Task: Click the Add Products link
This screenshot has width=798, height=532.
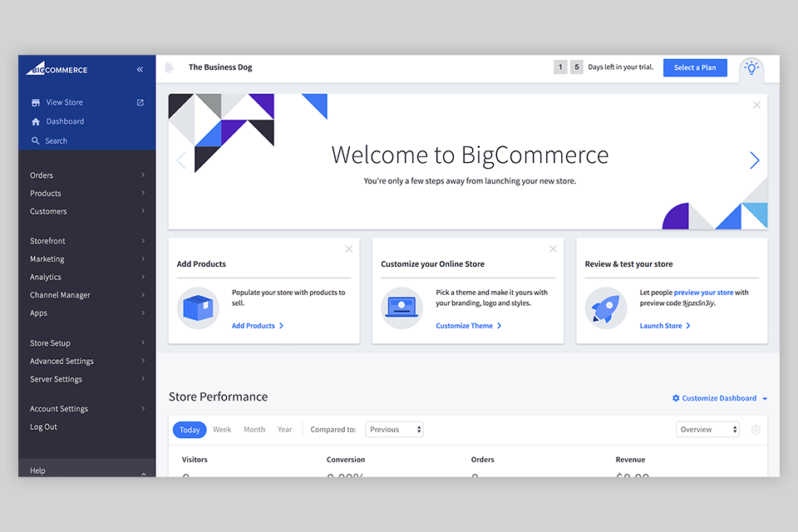Action: tap(258, 326)
